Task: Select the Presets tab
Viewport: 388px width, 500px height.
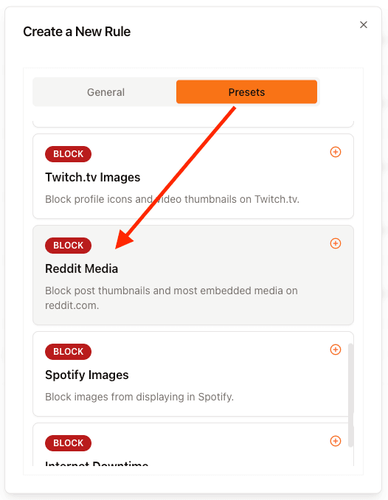Action: point(246,92)
